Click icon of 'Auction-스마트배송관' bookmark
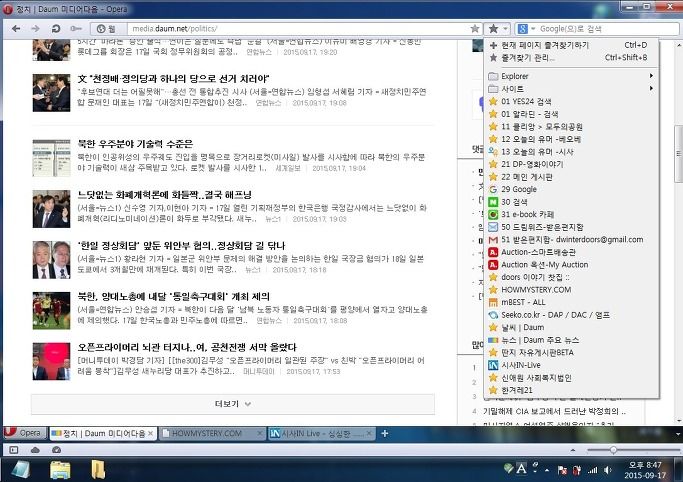 pyautogui.click(x=493, y=252)
